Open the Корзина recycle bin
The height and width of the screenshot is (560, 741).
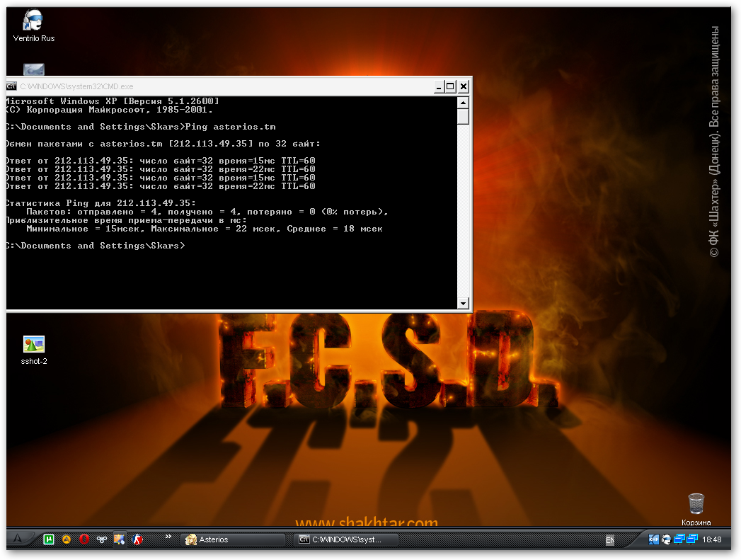click(x=696, y=510)
